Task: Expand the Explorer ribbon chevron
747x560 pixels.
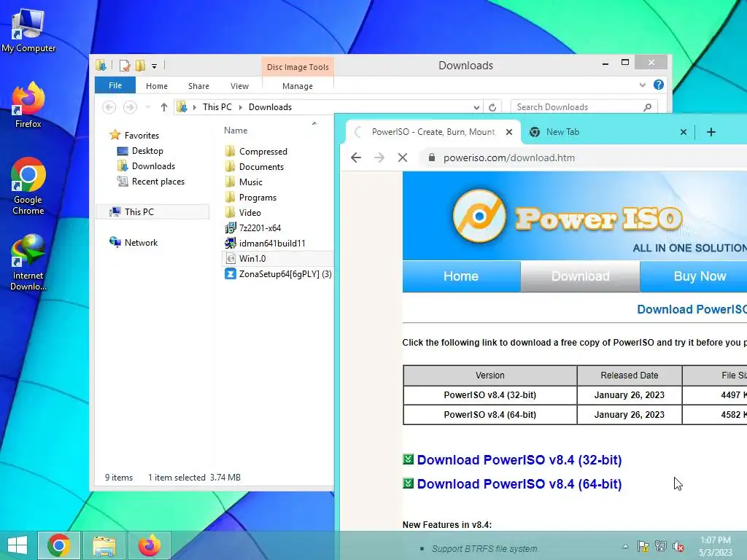Action: (x=642, y=85)
